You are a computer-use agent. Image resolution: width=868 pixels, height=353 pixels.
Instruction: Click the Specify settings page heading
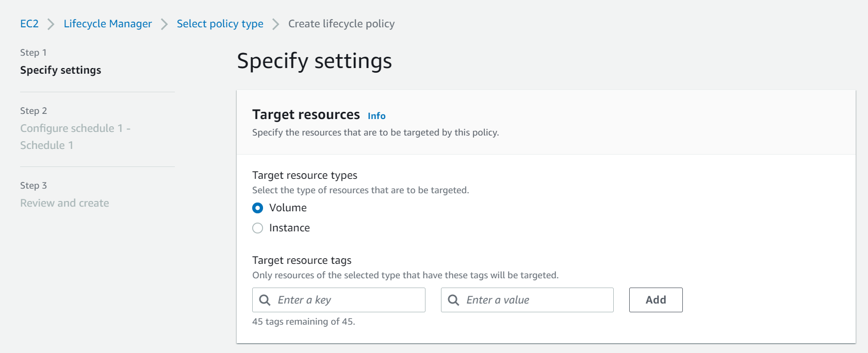point(315,61)
